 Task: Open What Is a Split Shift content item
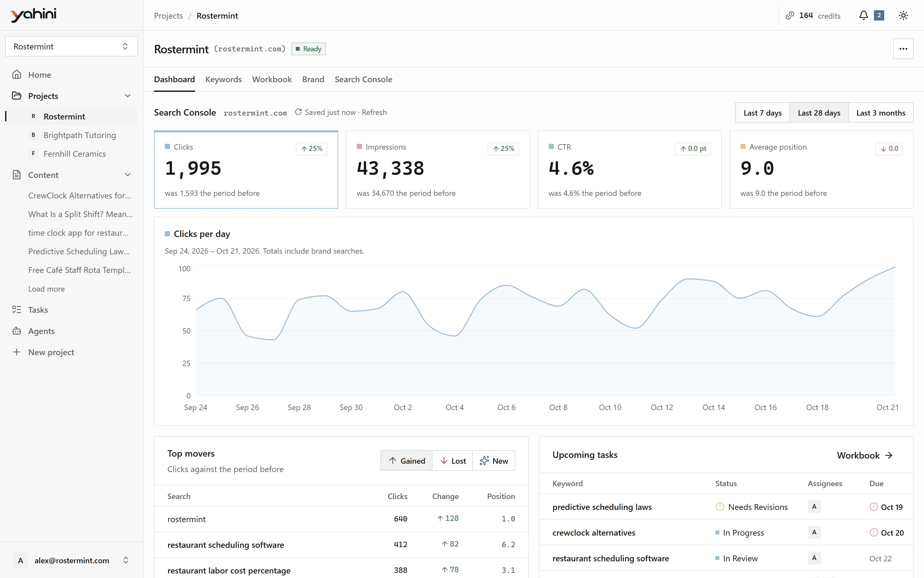pyautogui.click(x=80, y=214)
